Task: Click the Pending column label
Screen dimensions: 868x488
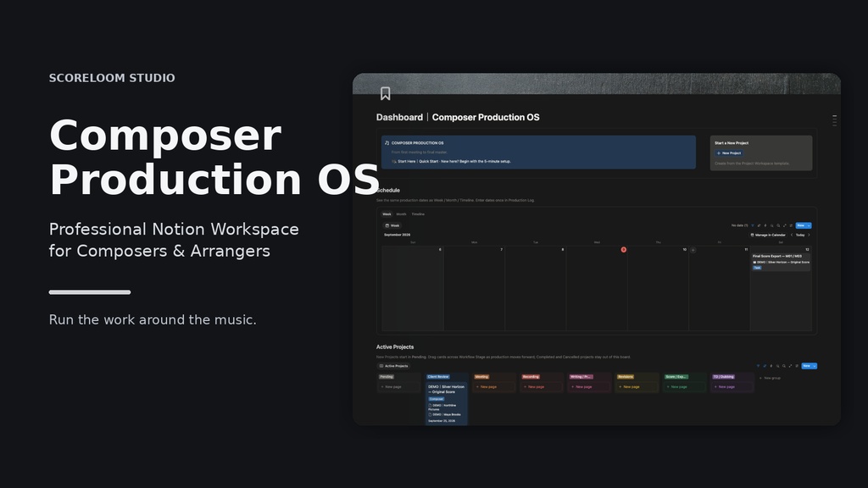Action: pyautogui.click(x=387, y=377)
